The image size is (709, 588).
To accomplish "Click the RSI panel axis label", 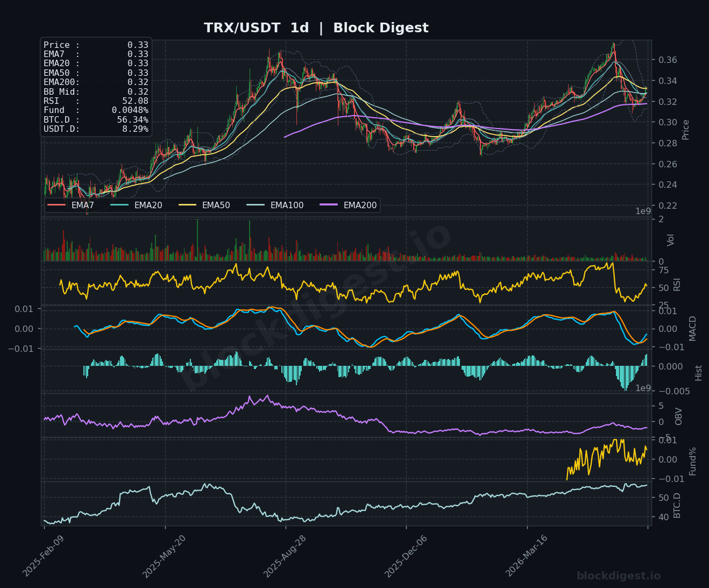I will pos(677,284).
